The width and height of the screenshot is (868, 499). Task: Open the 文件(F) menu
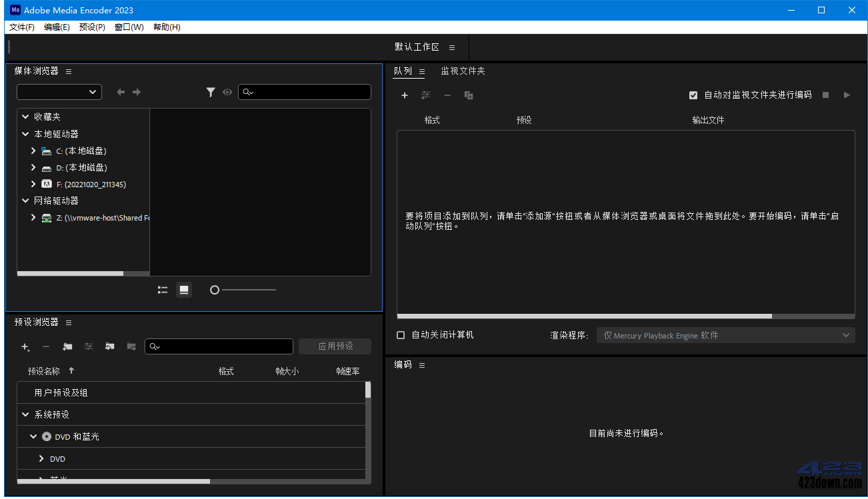tap(21, 27)
